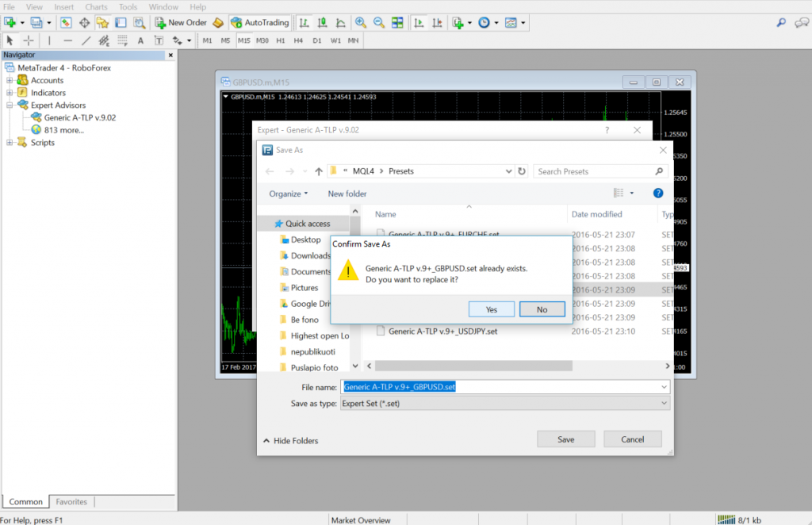Open the Organize dropdown menu
The height and width of the screenshot is (525, 812).
[x=289, y=194]
